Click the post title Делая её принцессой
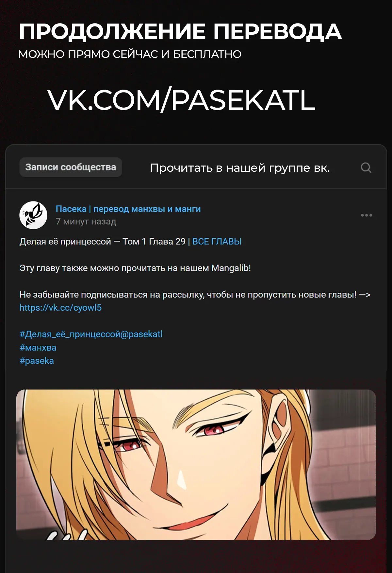Screen dimensions: 392x573 click(x=65, y=242)
